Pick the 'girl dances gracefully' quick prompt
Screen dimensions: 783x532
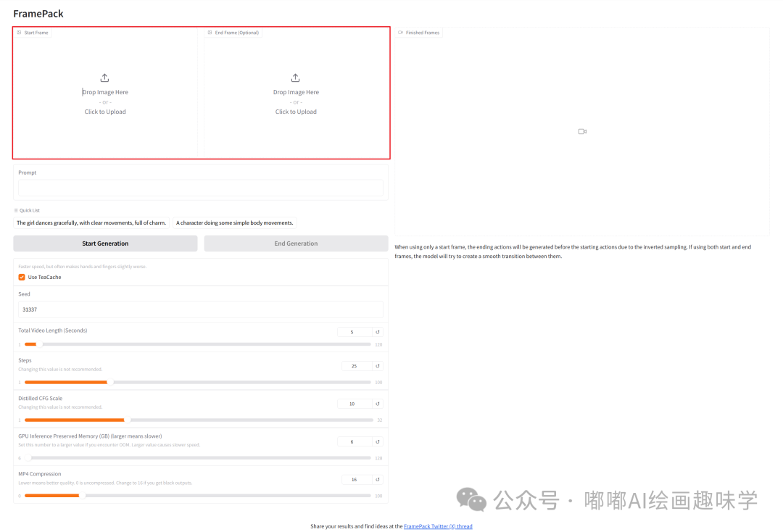pyautogui.click(x=91, y=223)
